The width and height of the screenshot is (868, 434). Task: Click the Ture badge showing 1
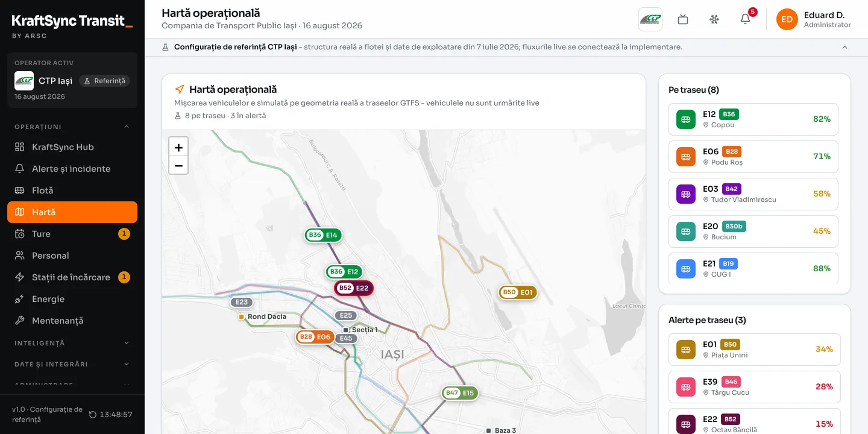(x=124, y=234)
